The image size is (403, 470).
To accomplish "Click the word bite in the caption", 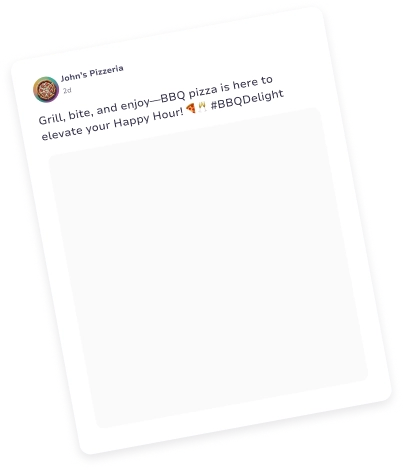I will coord(78,114).
